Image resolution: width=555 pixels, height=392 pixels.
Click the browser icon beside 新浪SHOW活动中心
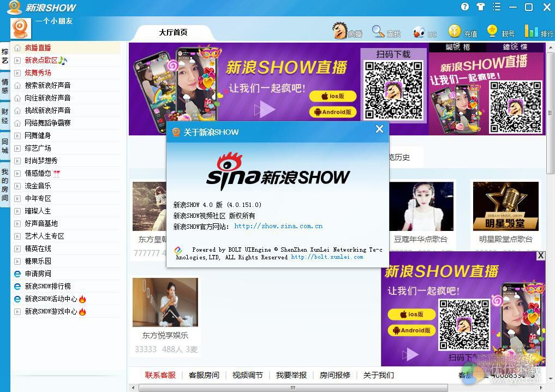(17, 299)
